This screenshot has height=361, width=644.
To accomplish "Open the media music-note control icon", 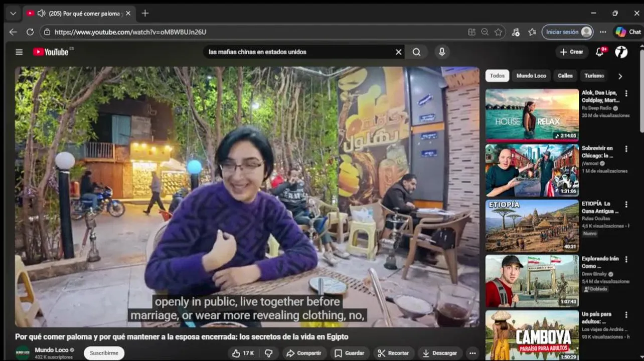I will coord(516,32).
